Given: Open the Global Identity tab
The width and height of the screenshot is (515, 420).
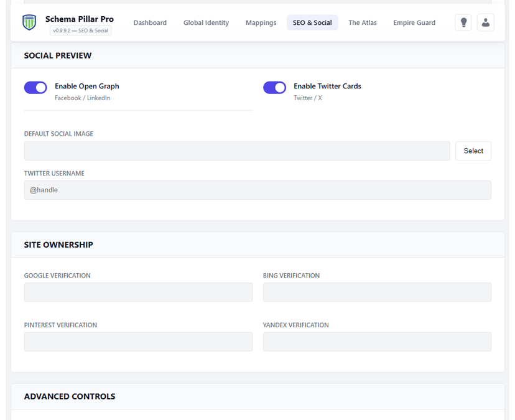Looking at the screenshot, I should 206,22.
